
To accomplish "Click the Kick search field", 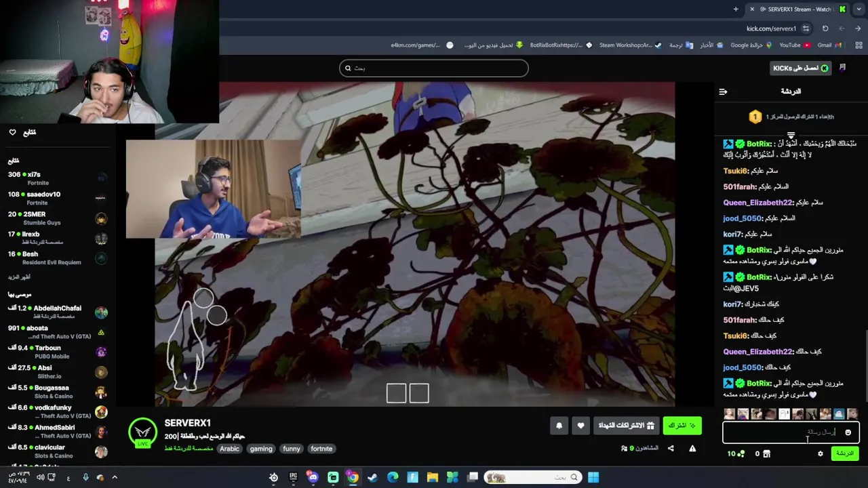I will tap(434, 68).
